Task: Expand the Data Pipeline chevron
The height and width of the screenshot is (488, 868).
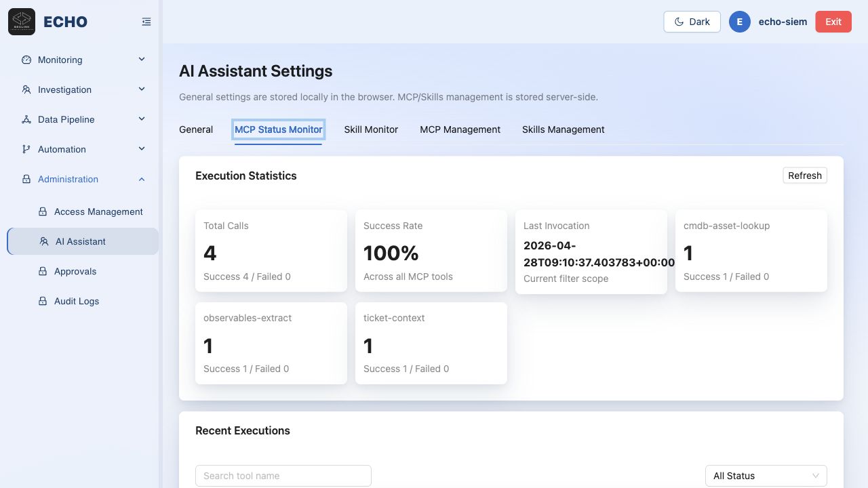Action: [142, 119]
